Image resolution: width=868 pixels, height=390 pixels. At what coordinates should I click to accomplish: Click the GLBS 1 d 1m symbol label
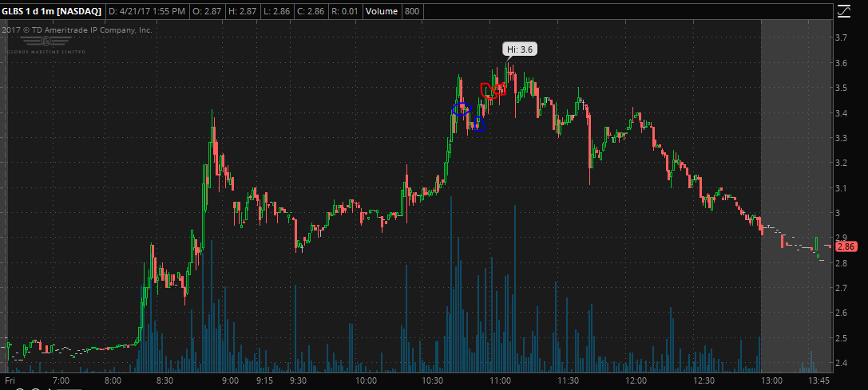pos(51,11)
